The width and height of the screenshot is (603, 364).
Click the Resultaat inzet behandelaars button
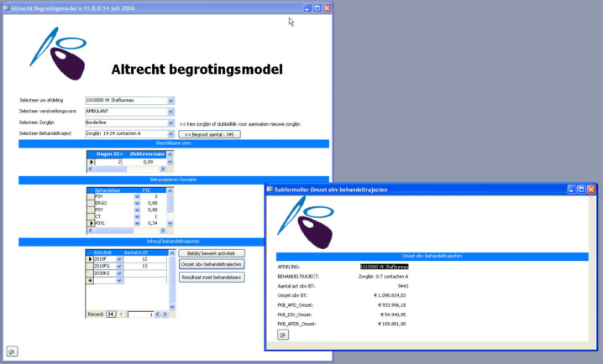[212, 278]
